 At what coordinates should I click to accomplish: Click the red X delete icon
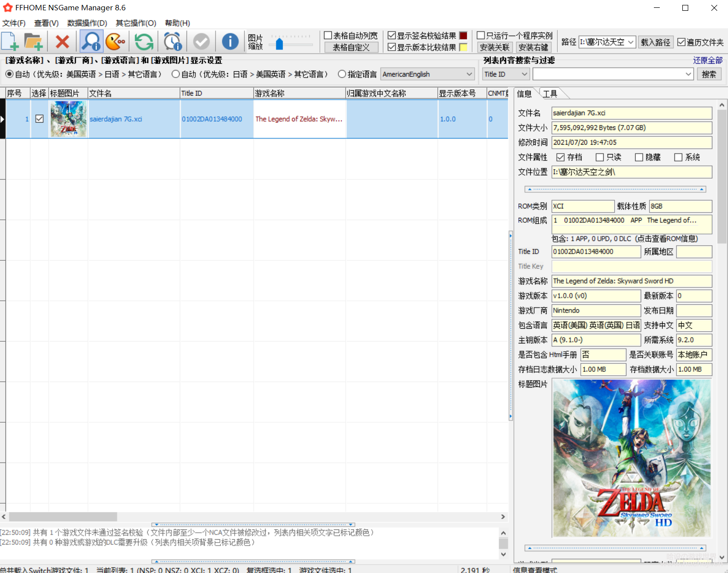(62, 42)
